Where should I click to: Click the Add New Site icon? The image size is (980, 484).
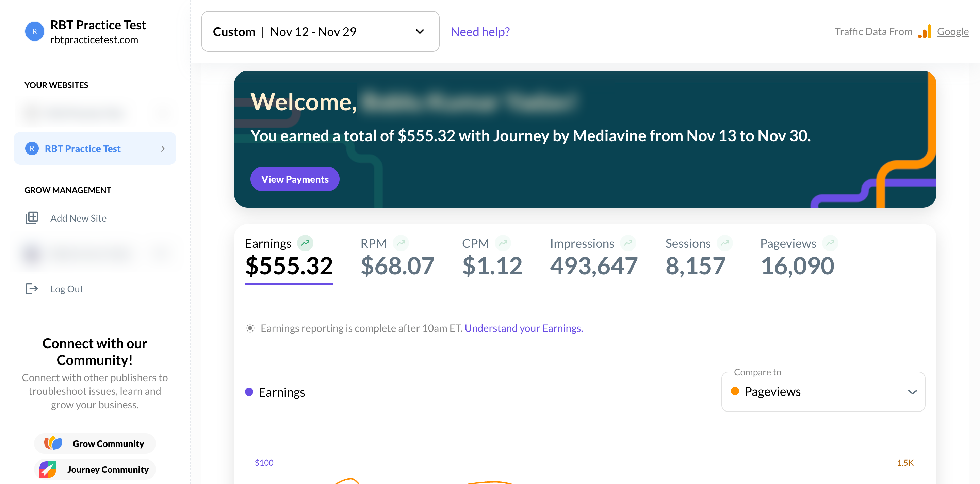(32, 218)
